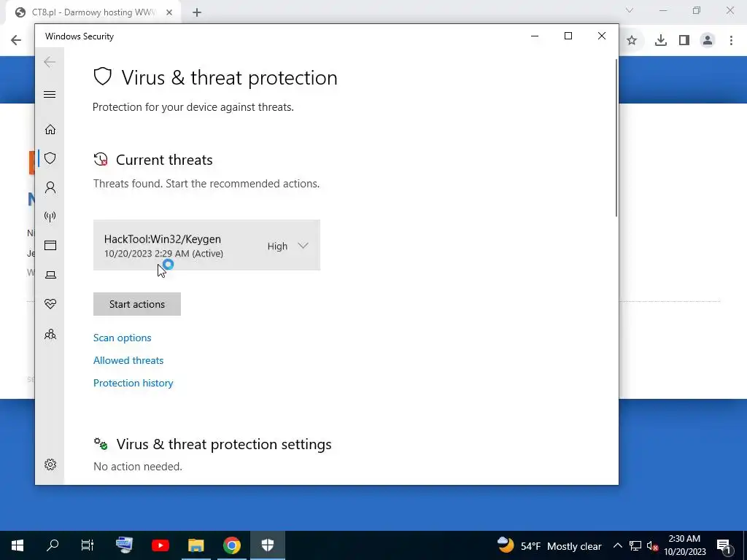747x560 pixels.
Task: Open taskbar clock showing 2:30 AM
Action: tap(684, 545)
